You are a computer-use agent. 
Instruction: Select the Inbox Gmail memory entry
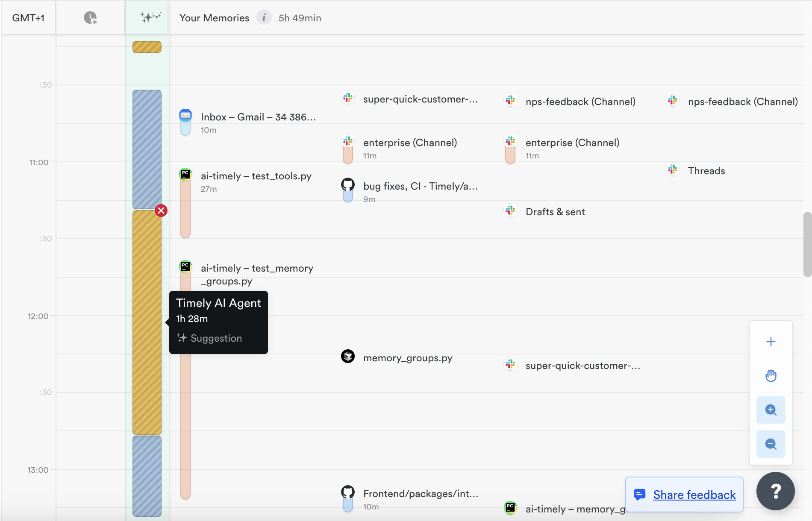[258, 117]
